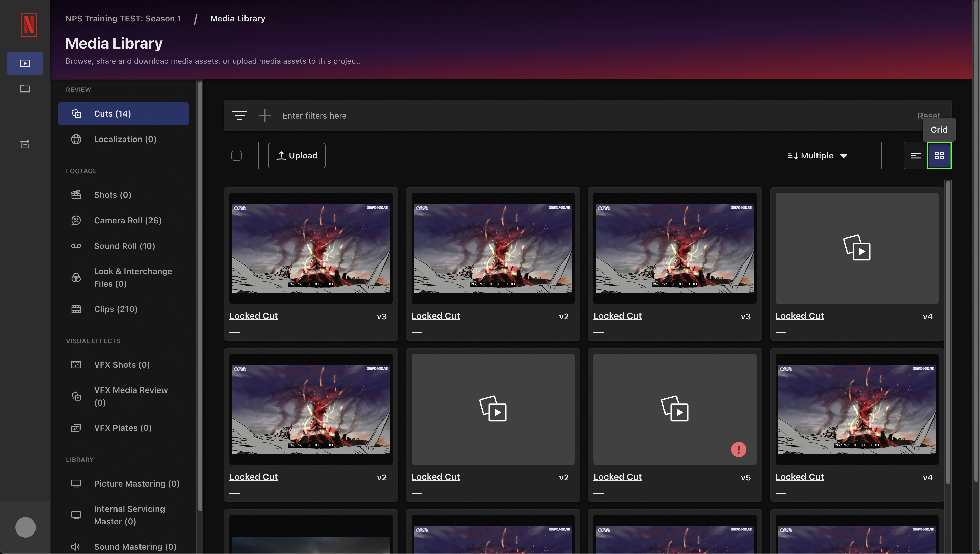This screenshot has width=980, height=554.
Task: Click the VFX Media Review icon
Action: [76, 396]
